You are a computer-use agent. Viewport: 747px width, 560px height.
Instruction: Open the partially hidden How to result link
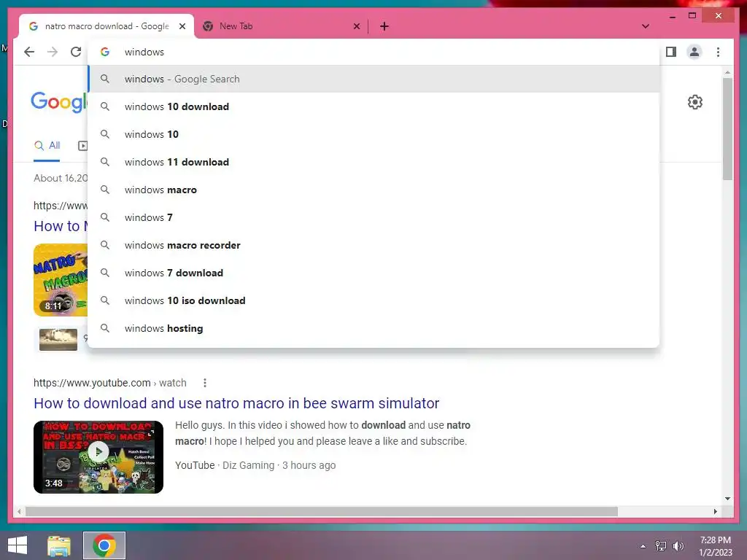tap(61, 226)
